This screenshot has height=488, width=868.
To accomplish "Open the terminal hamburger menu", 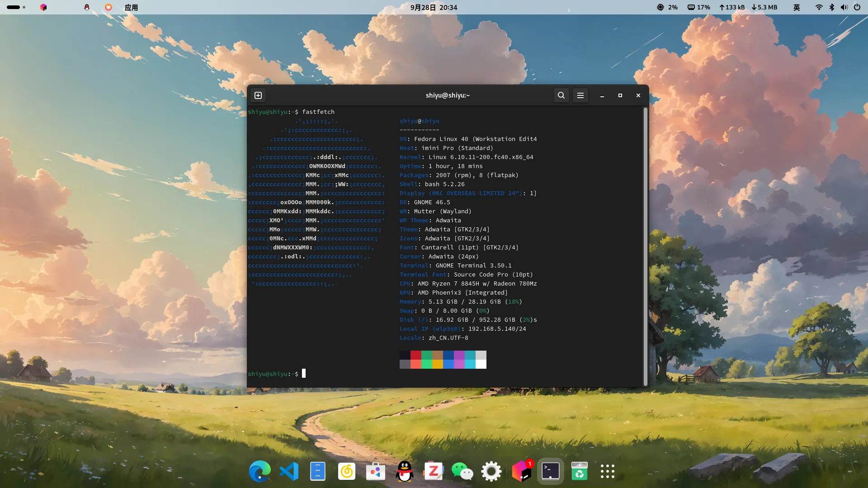I will pyautogui.click(x=580, y=95).
